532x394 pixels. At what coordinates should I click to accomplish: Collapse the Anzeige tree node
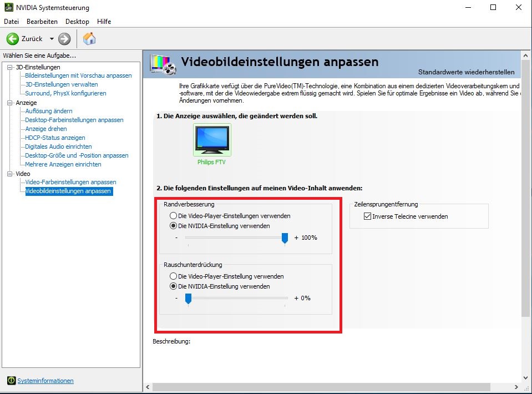pos(10,103)
